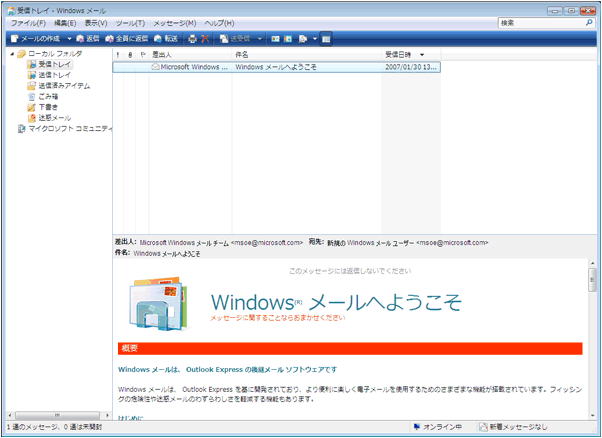
Task: Click the オンライン中 status bar indicator
Action: pyautogui.click(x=438, y=427)
